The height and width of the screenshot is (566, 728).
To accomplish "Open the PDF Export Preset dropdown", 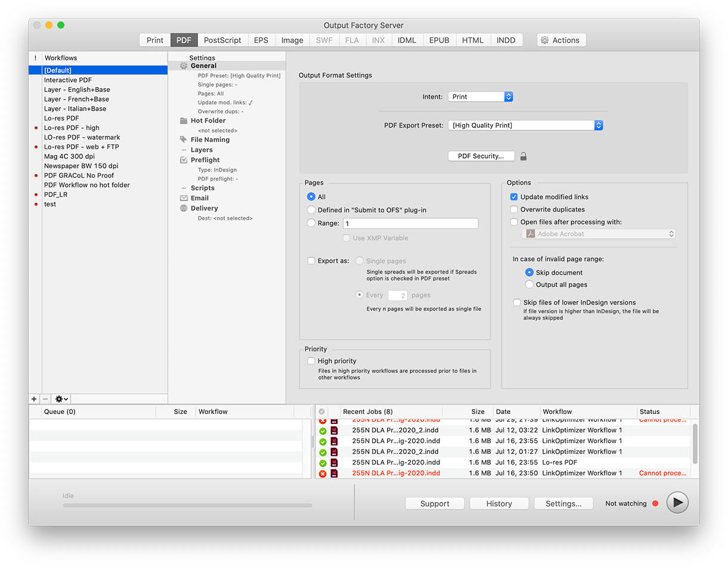I will pyautogui.click(x=525, y=125).
